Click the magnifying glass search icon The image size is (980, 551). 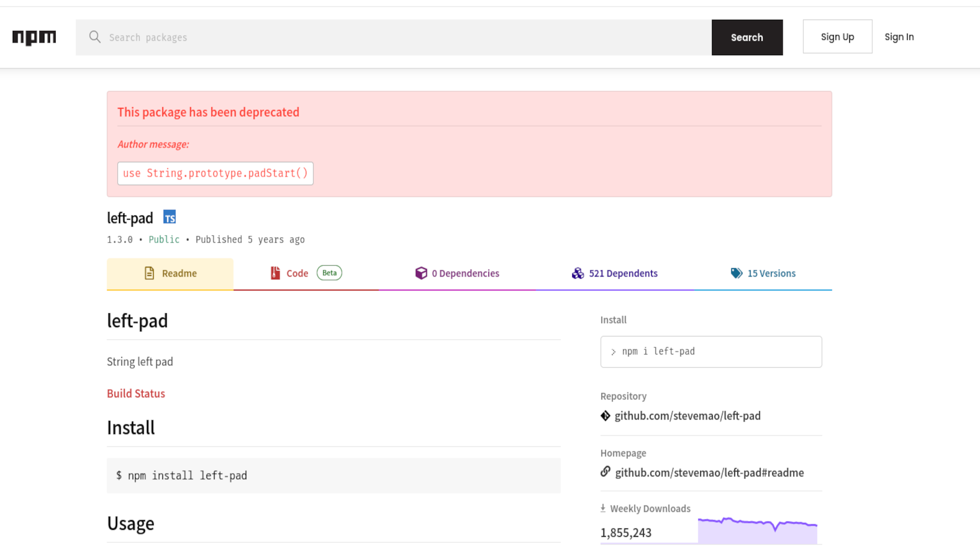(95, 37)
